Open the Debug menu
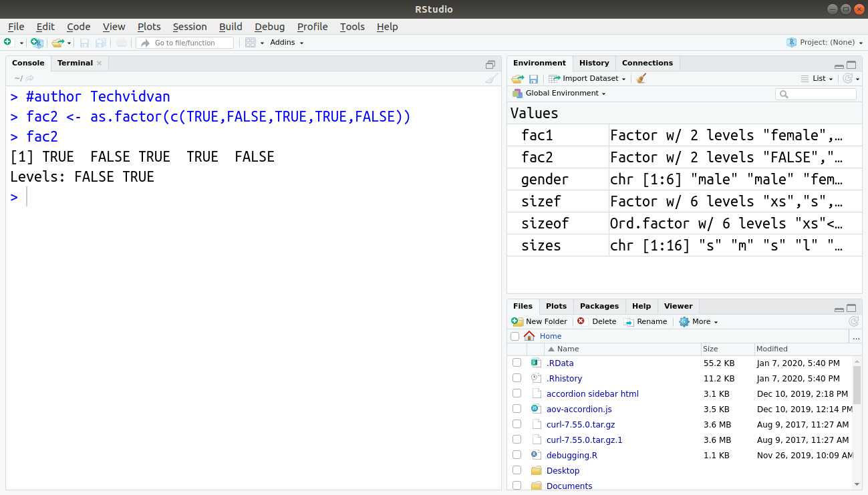This screenshot has width=868, height=495. pos(269,27)
